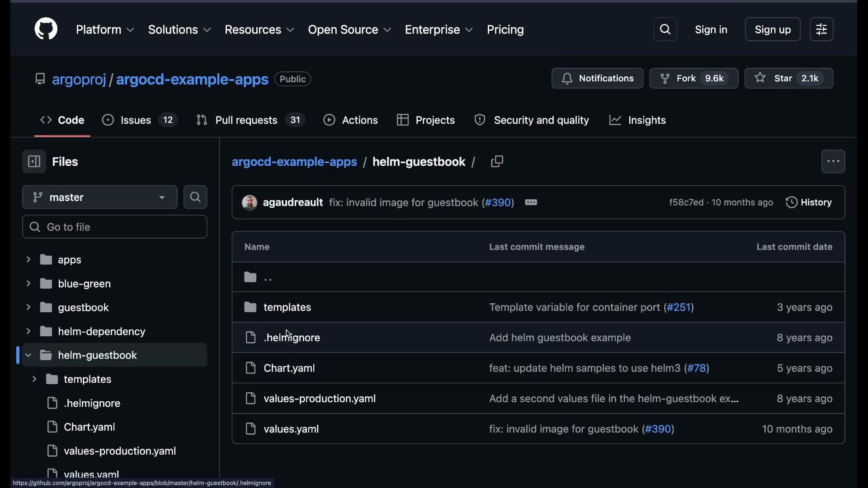Viewport: 868px width, 488px height.
Task: Click the Notifications bell icon
Action: click(x=567, y=79)
